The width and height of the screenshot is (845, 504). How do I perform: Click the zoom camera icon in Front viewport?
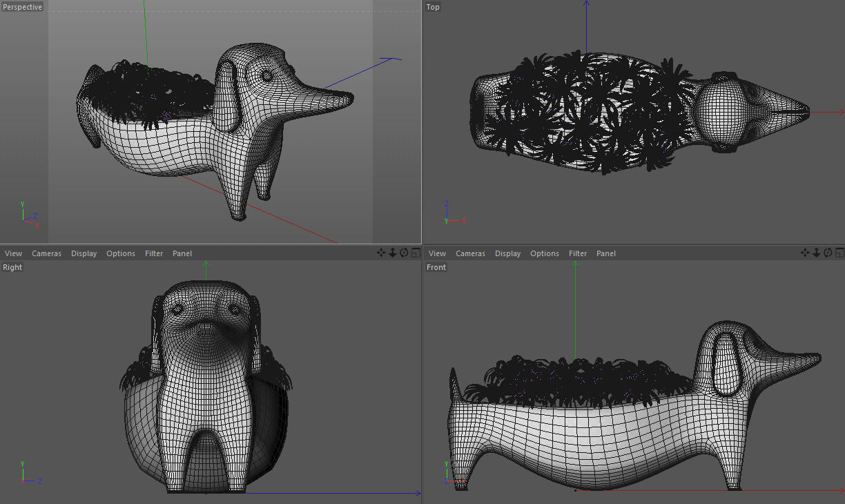pos(817,253)
